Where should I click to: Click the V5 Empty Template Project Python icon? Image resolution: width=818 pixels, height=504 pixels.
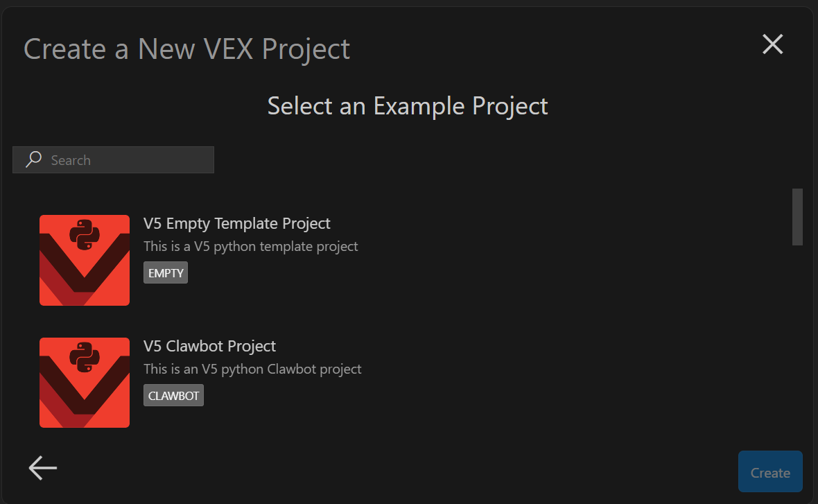(84, 260)
